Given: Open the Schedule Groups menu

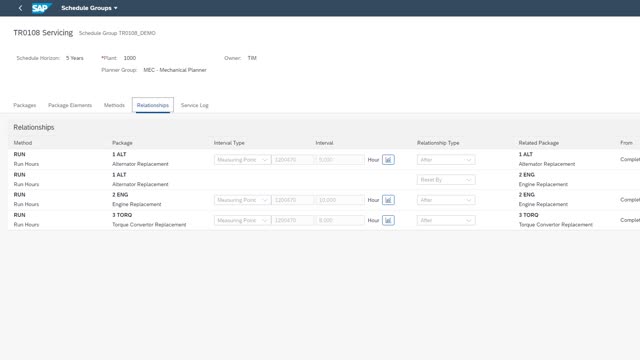Looking at the screenshot, I should tap(89, 8).
